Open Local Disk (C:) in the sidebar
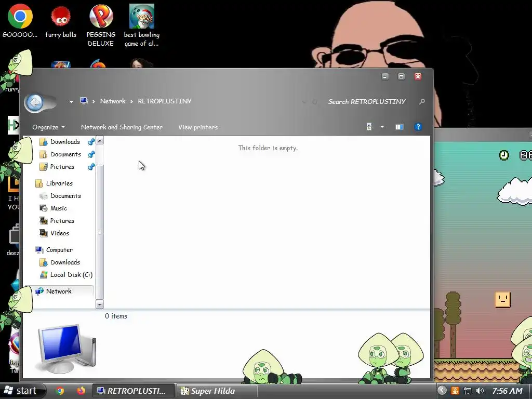Screen dimensions: 532x399 [66, 275]
